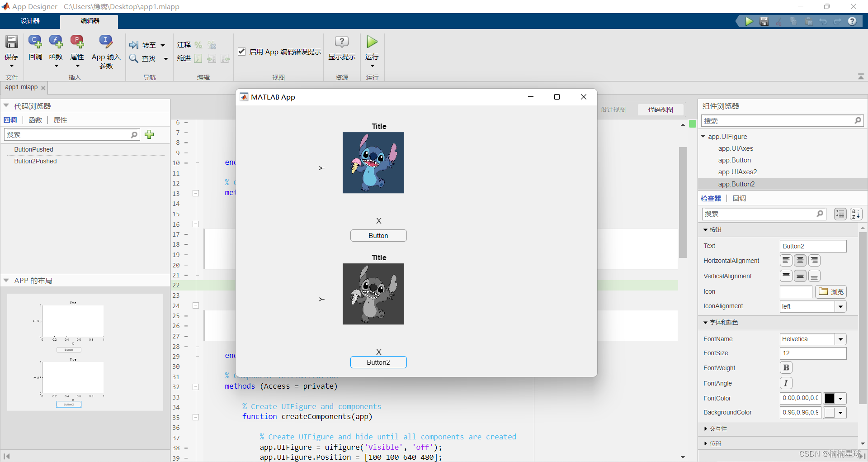Click Button in the MATLAB App window
This screenshot has height=462, width=868.
(378, 236)
